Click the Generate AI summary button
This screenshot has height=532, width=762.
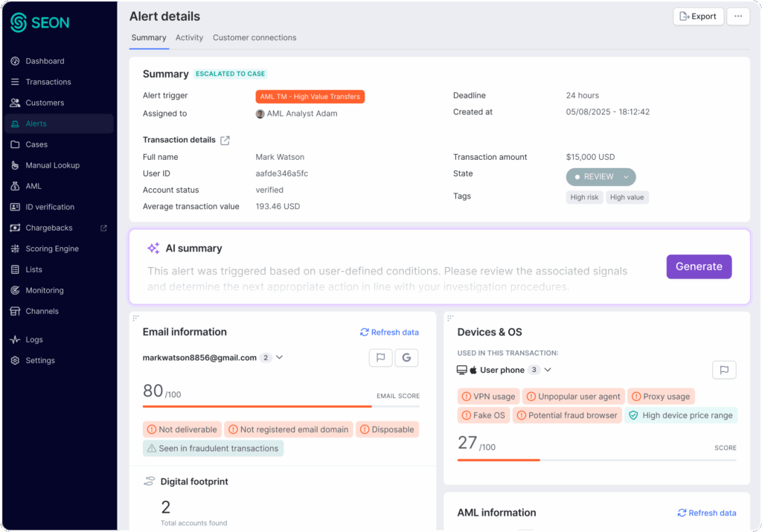click(x=698, y=266)
